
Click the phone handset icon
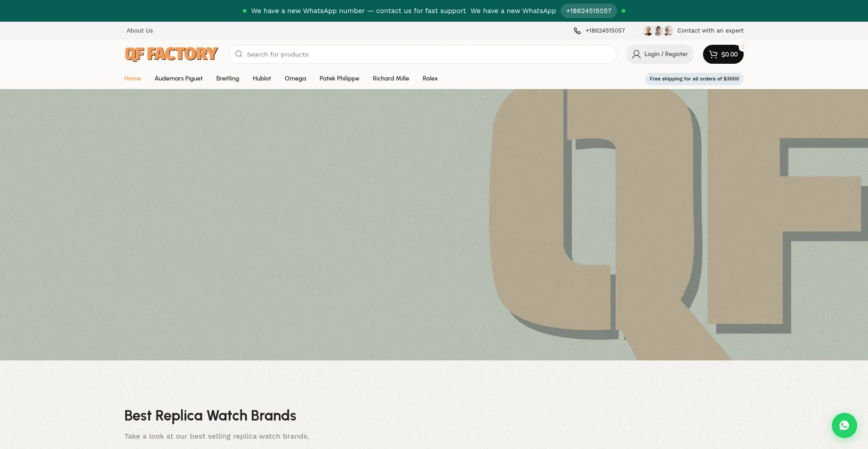point(577,31)
